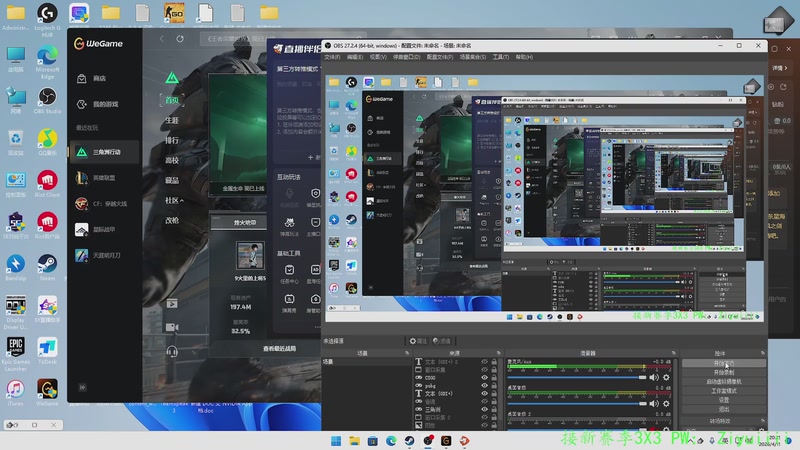Screen dimensions: 800x450
Task: Click 查看最近战局 button in WeGame
Action: click(279, 349)
